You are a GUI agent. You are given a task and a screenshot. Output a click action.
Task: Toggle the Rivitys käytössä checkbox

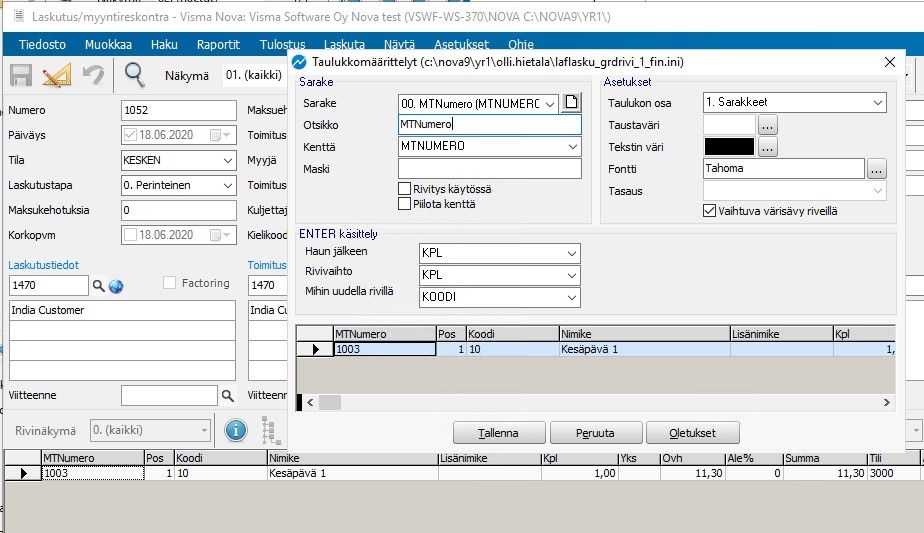[x=404, y=189]
